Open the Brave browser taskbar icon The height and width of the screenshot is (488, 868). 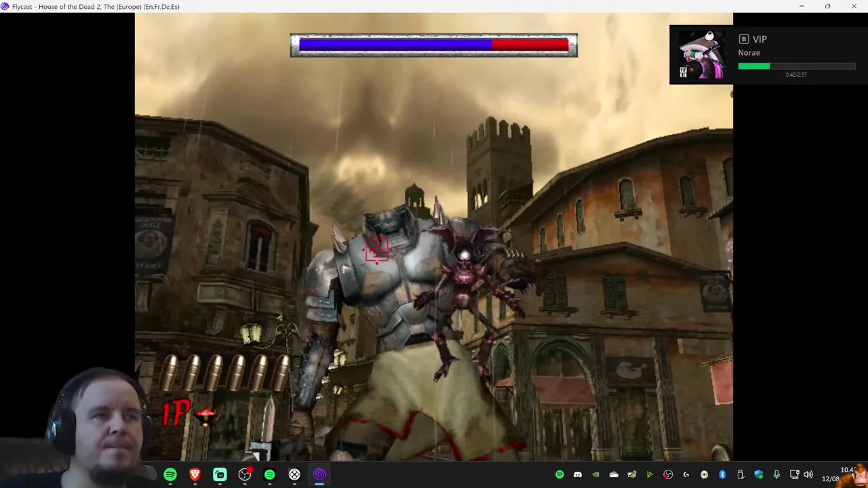[x=195, y=475]
